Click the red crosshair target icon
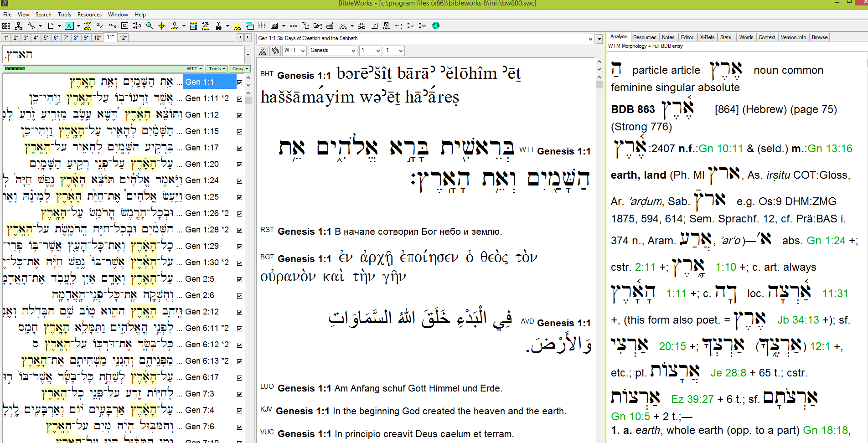The image size is (868, 443). click(x=162, y=26)
